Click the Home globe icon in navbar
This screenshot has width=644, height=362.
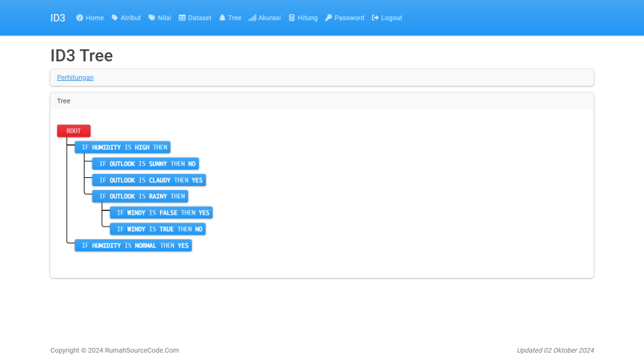tap(80, 18)
